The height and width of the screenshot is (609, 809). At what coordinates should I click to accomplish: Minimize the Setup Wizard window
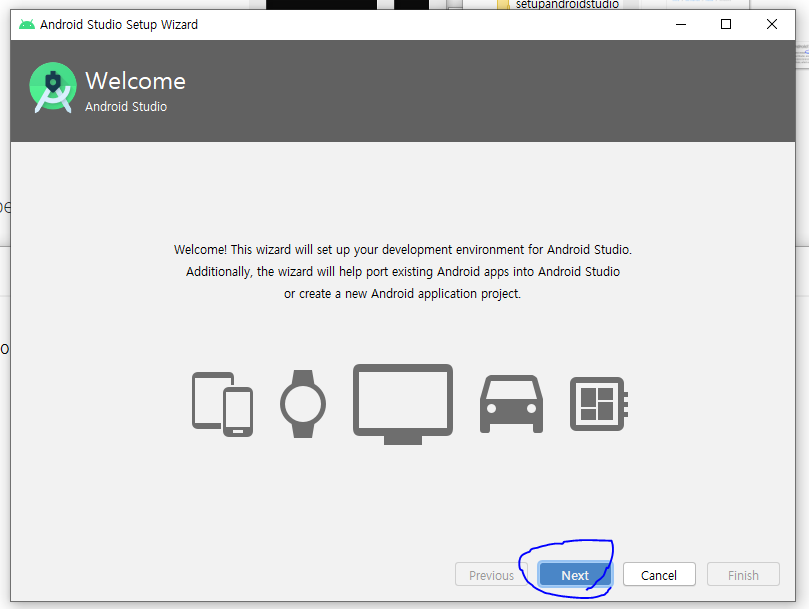(x=681, y=24)
